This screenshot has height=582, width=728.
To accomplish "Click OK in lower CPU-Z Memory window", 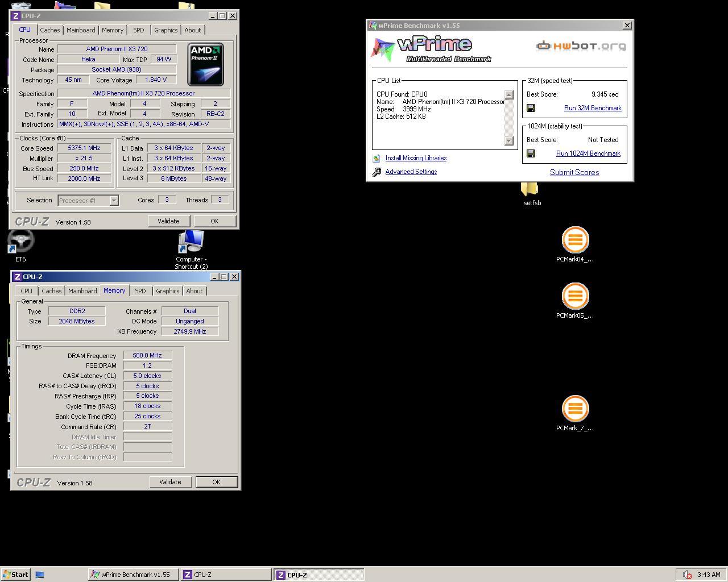I will tap(216, 482).
